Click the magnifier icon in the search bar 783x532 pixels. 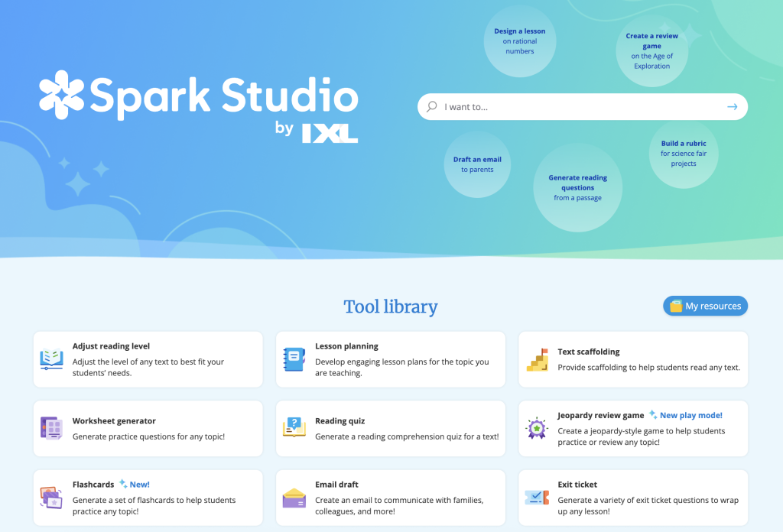(x=432, y=107)
